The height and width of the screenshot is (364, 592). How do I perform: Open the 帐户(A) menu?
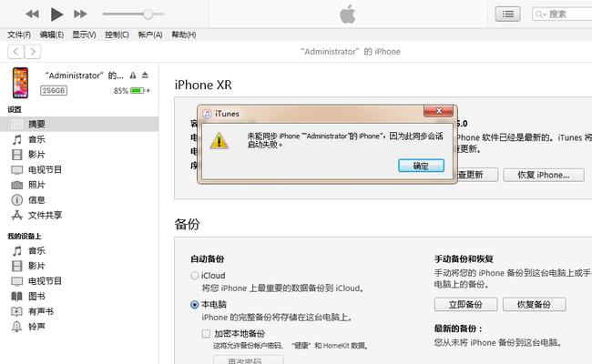point(150,35)
